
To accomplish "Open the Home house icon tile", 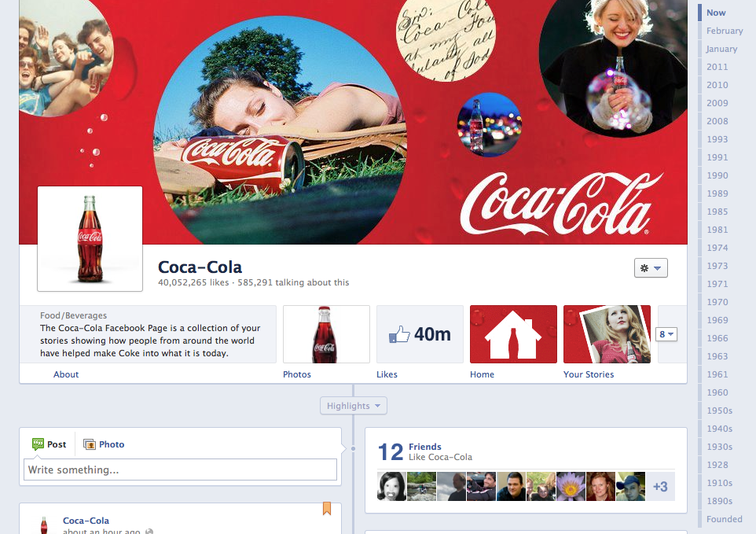I will pyautogui.click(x=513, y=334).
